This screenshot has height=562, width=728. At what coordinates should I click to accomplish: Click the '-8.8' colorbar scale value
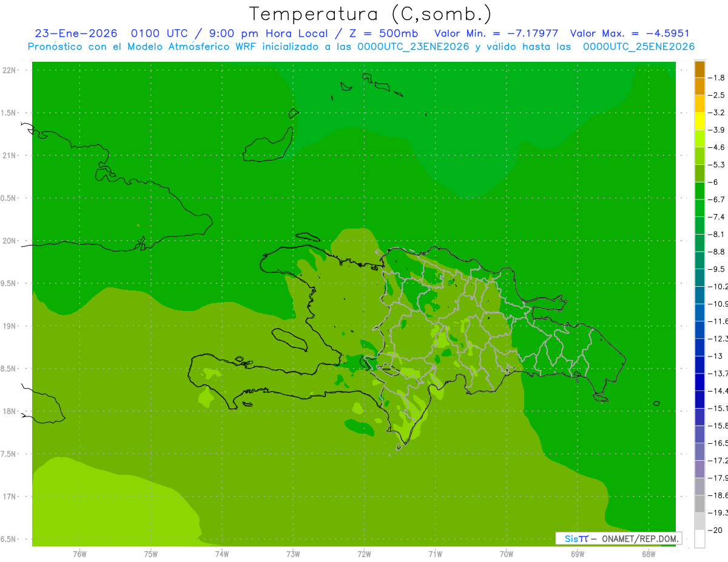(717, 251)
